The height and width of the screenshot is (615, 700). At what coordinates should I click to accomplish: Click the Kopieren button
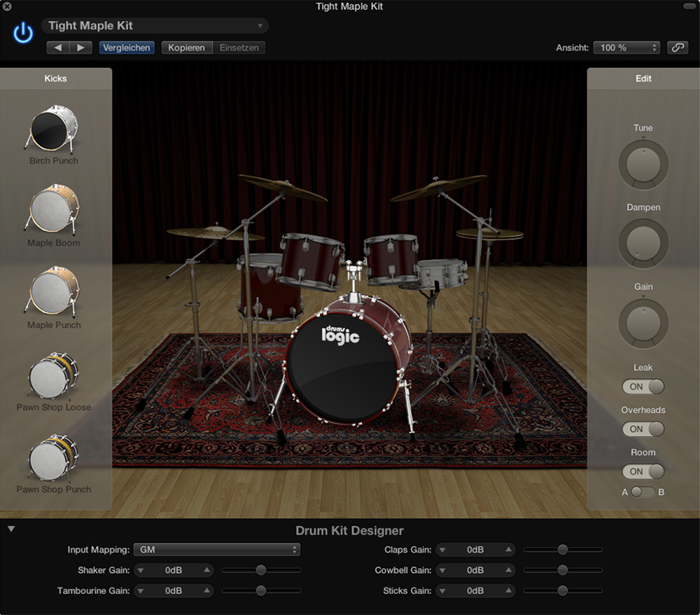pos(186,48)
